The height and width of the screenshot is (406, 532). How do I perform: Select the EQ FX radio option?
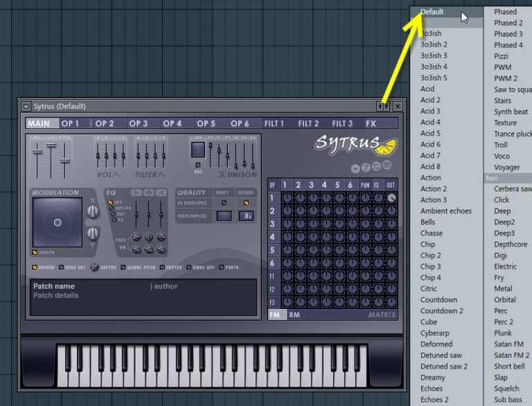114,220
